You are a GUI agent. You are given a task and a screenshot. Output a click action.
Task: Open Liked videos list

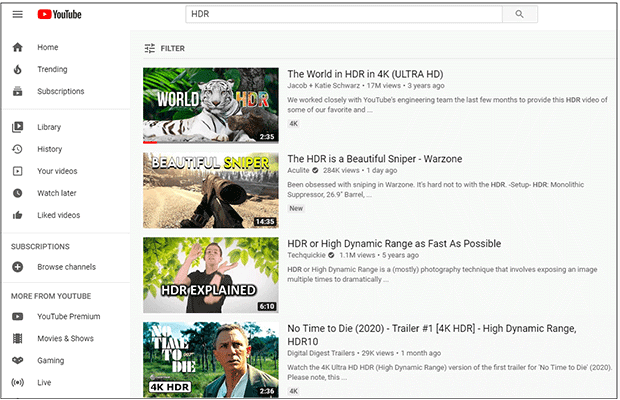point(59,215)
